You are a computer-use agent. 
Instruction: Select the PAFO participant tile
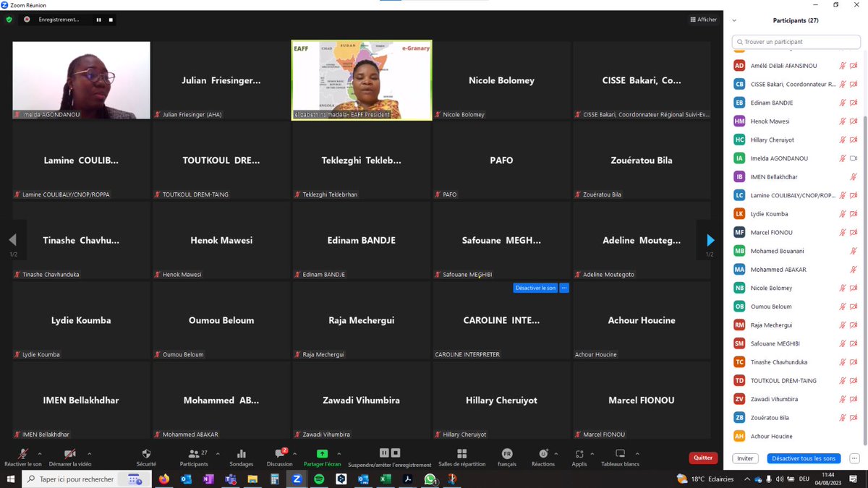coord(501,160)
